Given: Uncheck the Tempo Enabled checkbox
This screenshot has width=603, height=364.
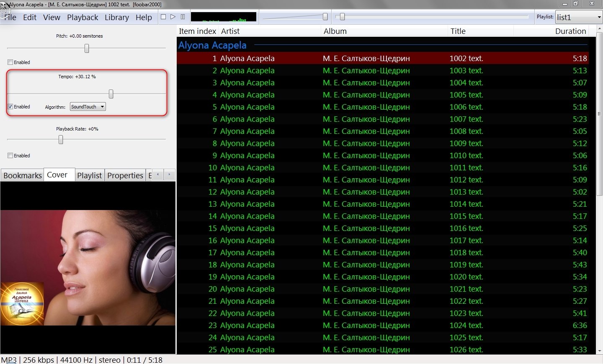Looking at the screenshot, I should 10,107.
